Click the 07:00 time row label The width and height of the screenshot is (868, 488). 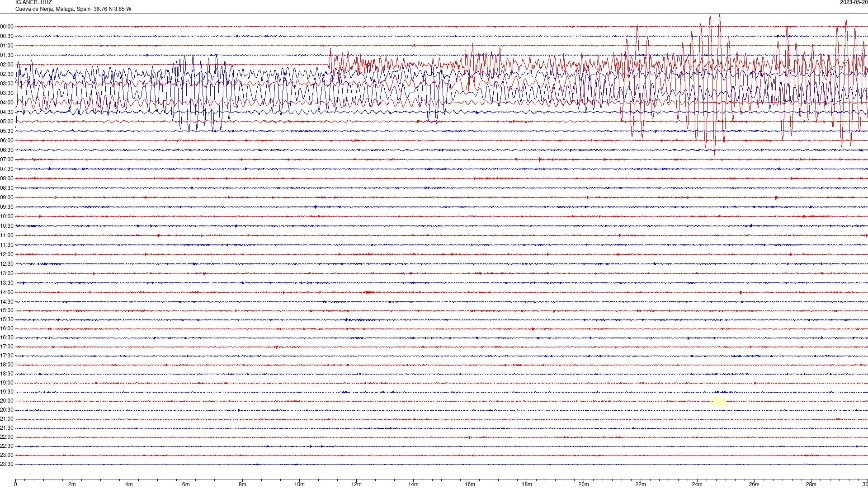[7, 160]
